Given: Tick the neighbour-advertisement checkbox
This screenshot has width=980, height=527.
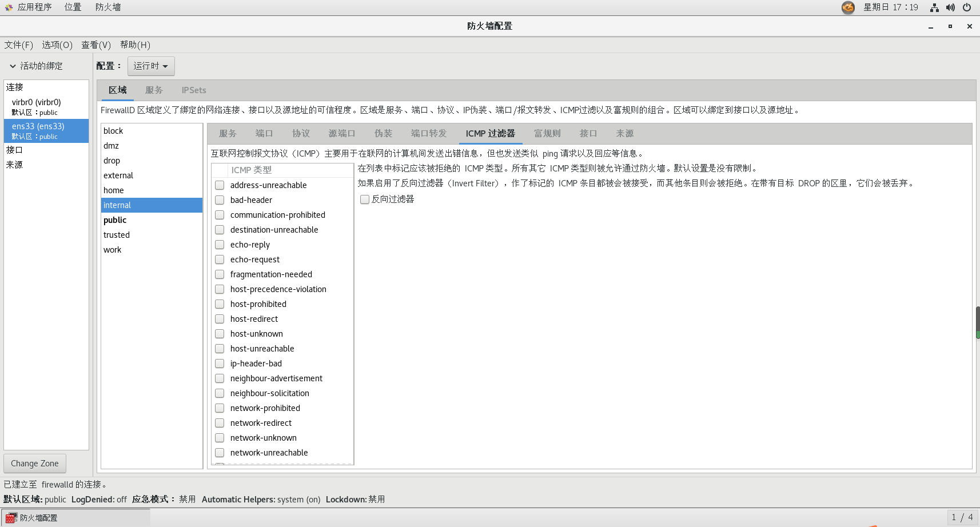Looking at the screenshot, I should pyautogui.click(x=220, y=378).
